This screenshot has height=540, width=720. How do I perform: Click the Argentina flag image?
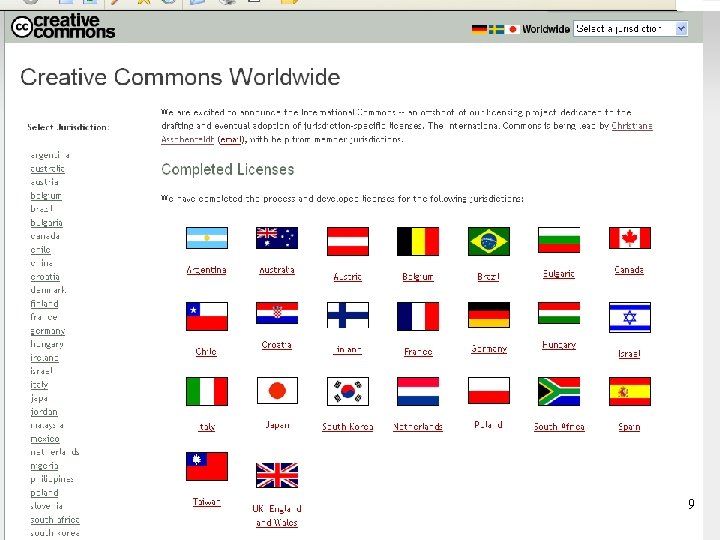207,238
